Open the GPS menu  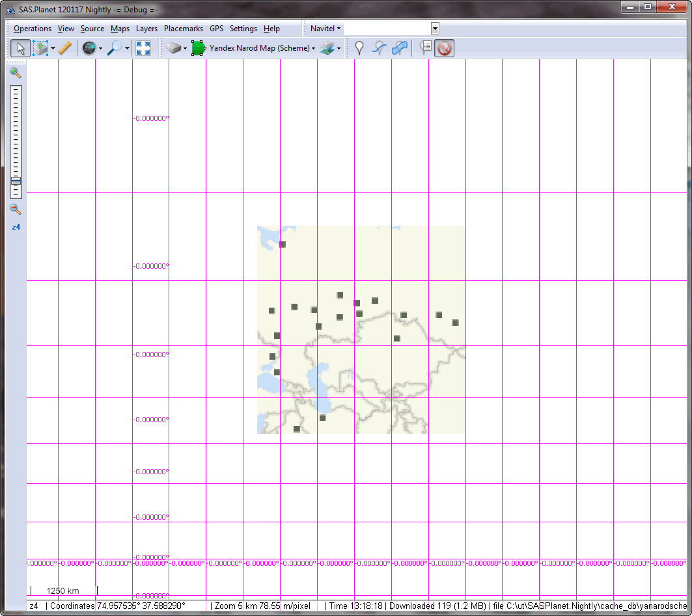216,29
